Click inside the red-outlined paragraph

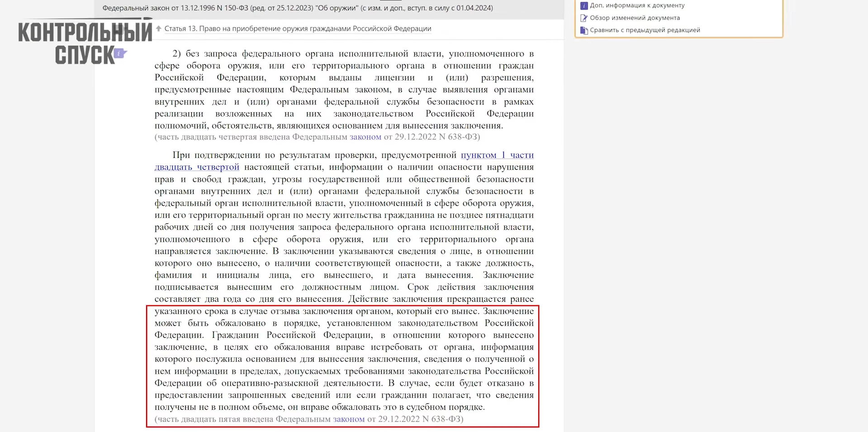pos(344,359)
